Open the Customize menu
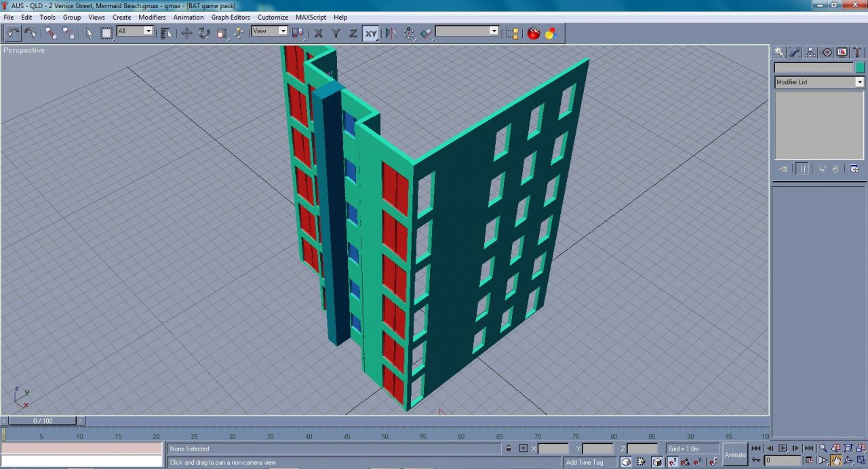 (x=273, y=17)
